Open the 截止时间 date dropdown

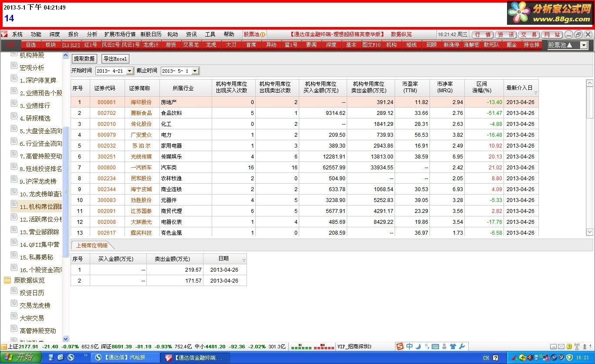195,71
